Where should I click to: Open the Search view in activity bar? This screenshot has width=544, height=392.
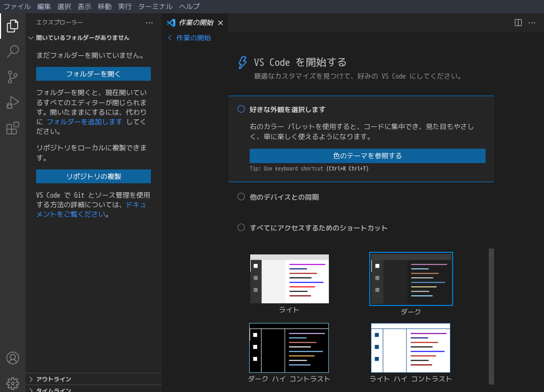click(x=13, y=52)
